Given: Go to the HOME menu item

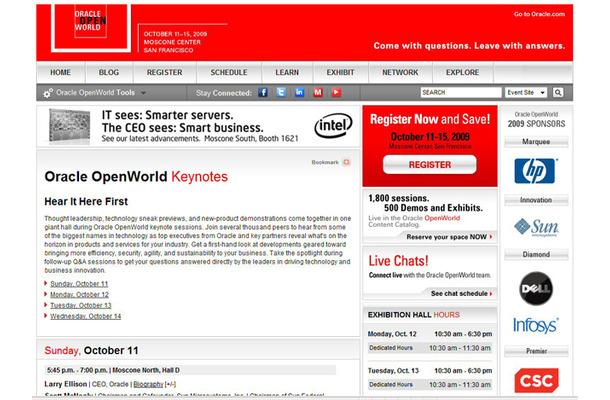Looking at the screenshot, I should pyautogui.click(x=60, y=72).
